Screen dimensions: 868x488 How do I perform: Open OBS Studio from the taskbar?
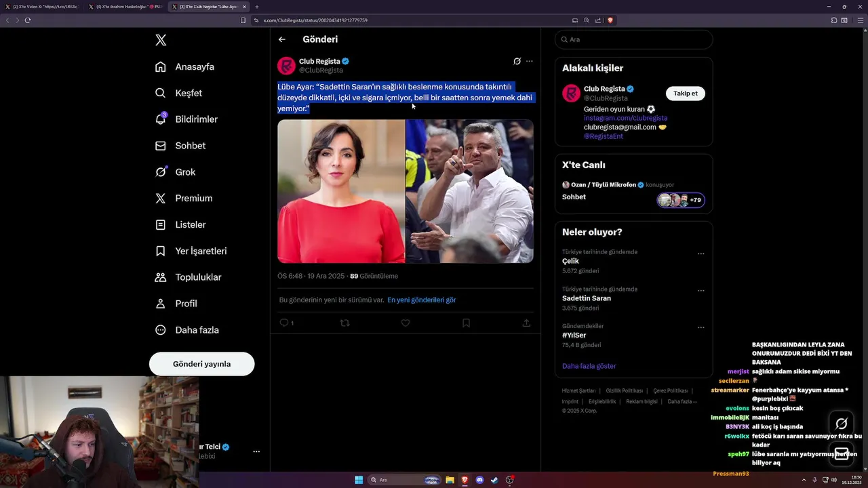[x=510, y=480]
